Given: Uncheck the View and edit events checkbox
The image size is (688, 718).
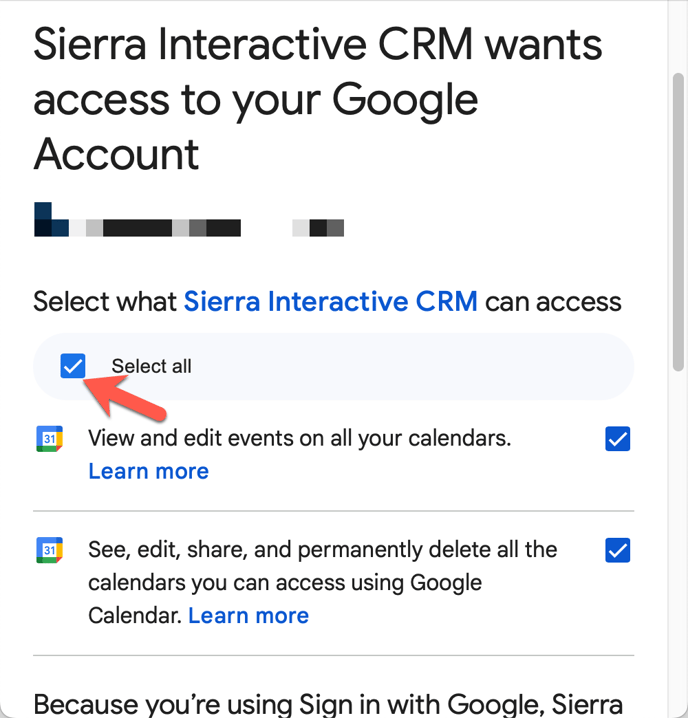Looking at the screenshot, I should click(x=617, y=439).
